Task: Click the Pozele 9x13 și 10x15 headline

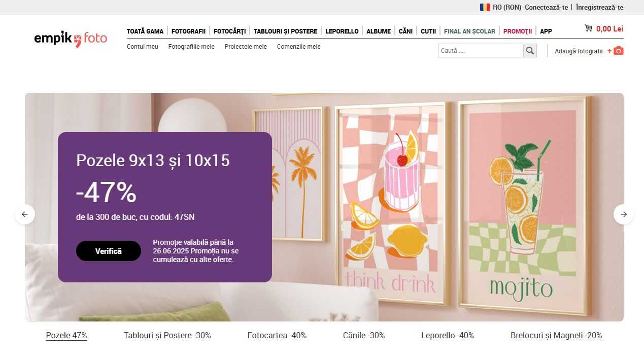Action: tap(153, 160)
